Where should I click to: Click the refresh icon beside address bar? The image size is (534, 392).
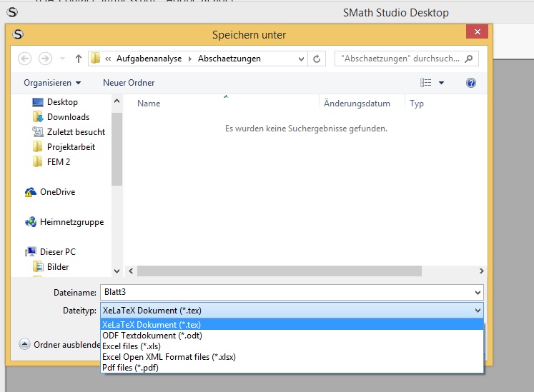point(317,59)
